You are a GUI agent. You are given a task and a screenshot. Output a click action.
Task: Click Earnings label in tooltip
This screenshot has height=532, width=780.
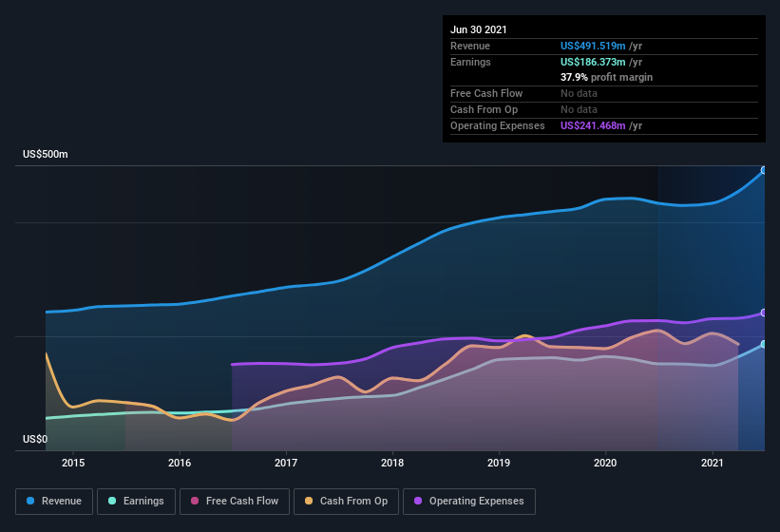click(470, 62)
